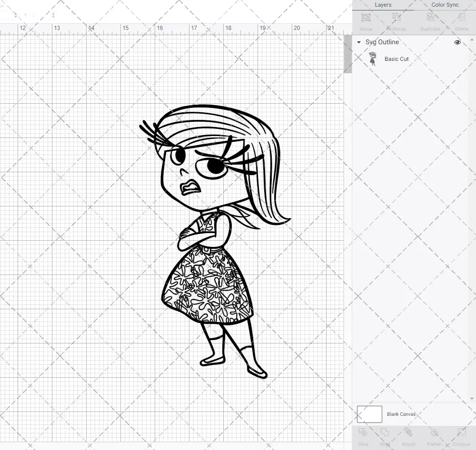This screenshot has width=476, height=450.
Task: Click the Group icon
Action: (366, 21)
